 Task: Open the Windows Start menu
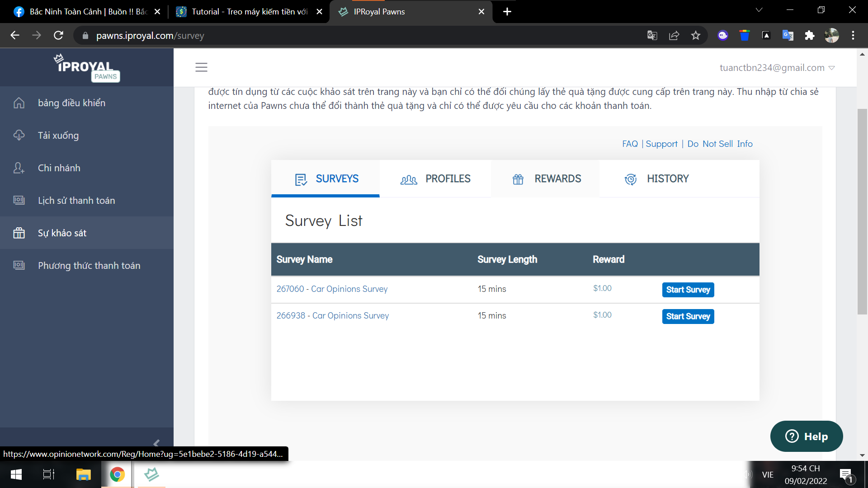pyautogui.click(x=16, y=474)
